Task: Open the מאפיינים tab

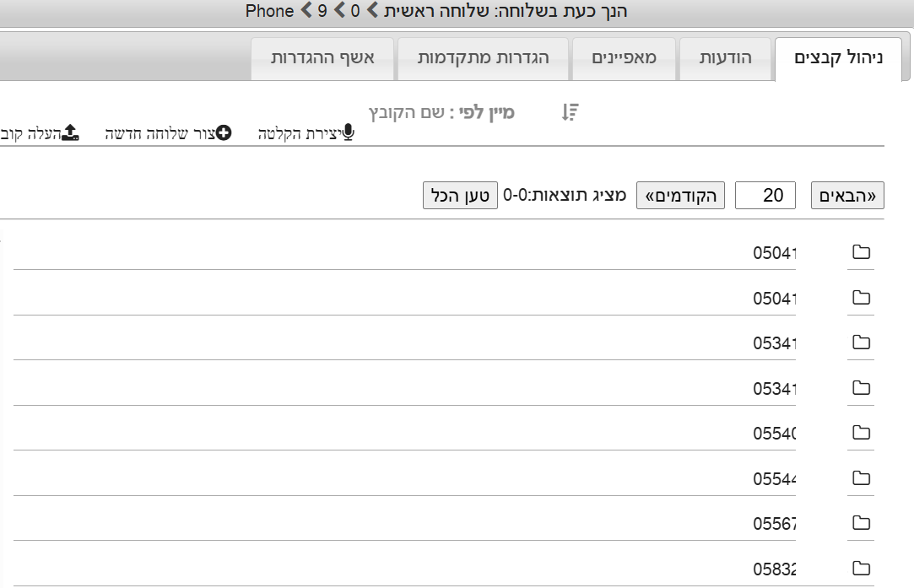Action: click(624, 58)
